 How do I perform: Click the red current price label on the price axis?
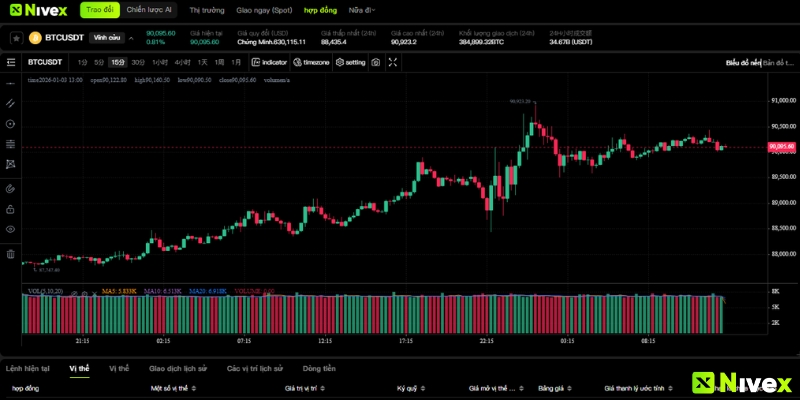781,147
